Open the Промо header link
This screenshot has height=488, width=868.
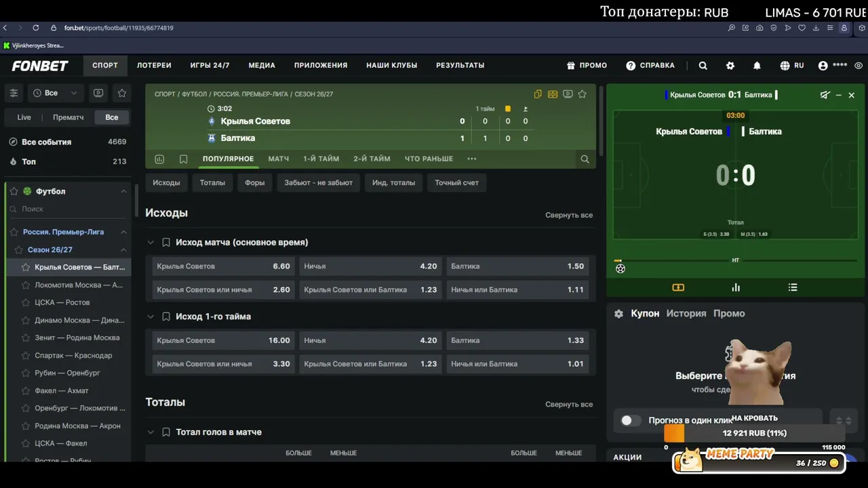point(587,66)
